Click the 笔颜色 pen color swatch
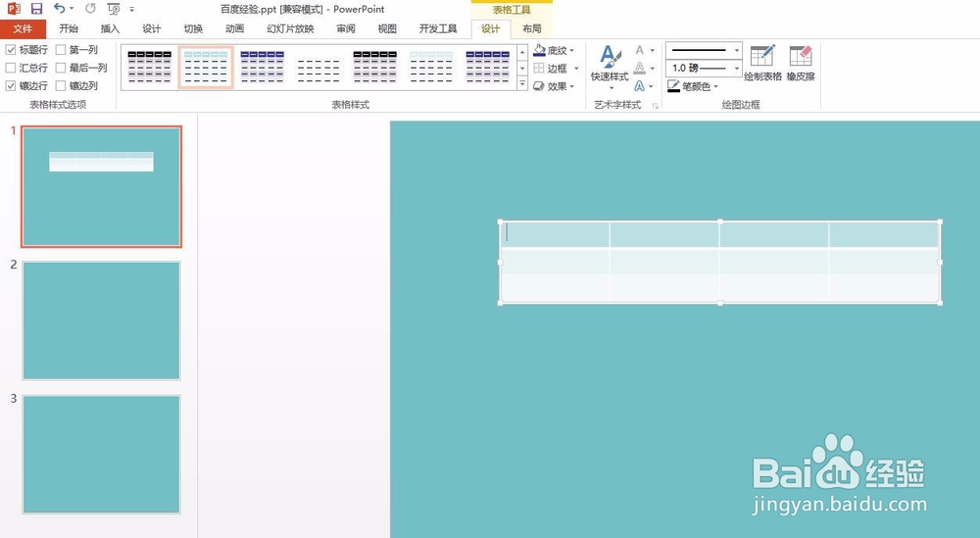Image resolution: width=980 pixels, height=538 pixels. pos(673,86)
